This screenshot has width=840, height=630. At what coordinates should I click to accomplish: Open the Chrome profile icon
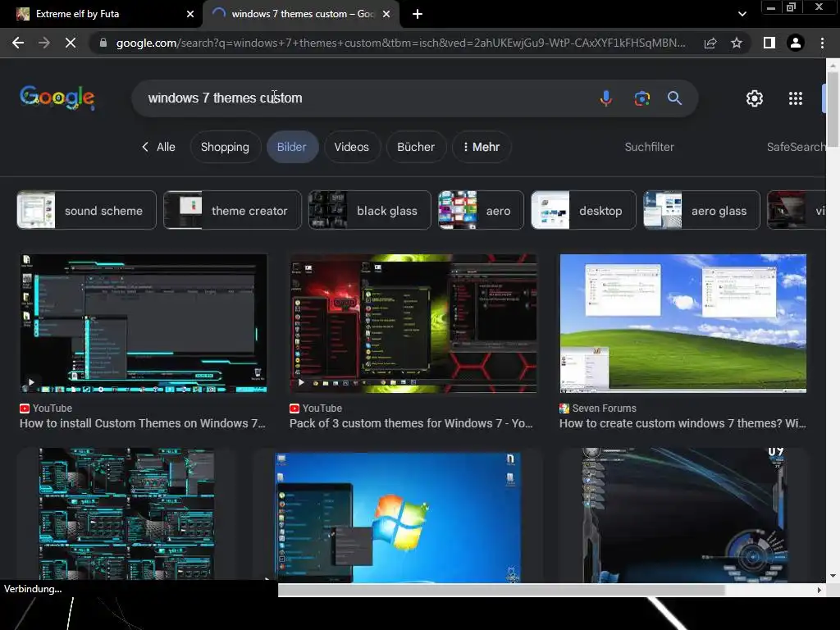(796, 43)
